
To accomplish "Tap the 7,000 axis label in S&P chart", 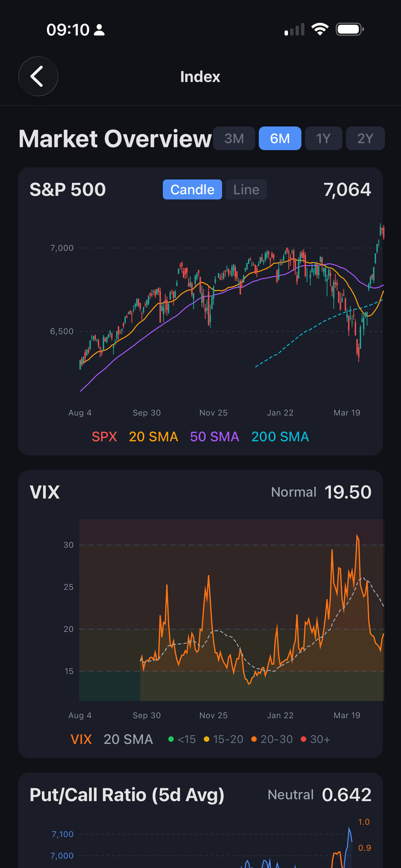I will (62, 248).
